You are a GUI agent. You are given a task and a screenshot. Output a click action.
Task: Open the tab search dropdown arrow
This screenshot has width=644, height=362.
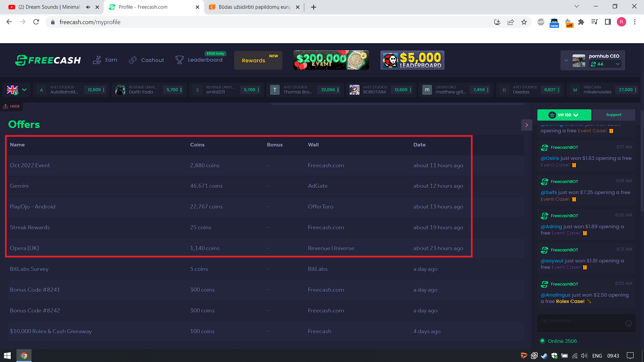point(577,6)
